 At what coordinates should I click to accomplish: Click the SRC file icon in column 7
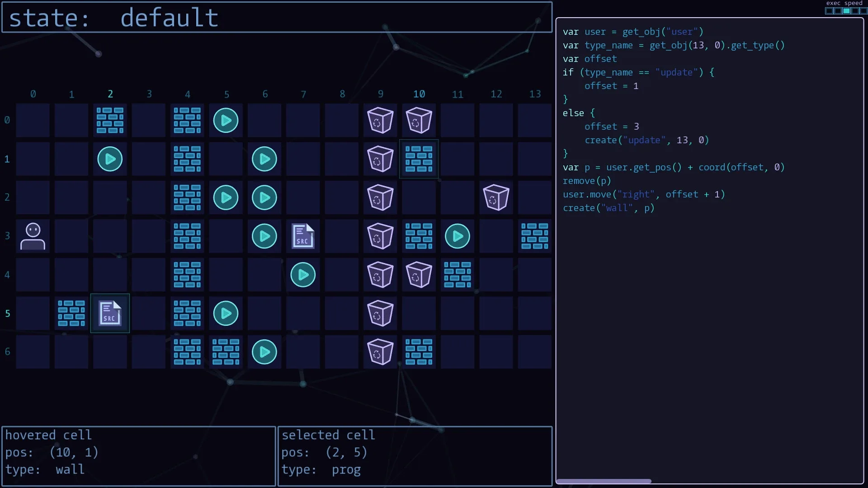pyautogui.click(x=303, y=236)
